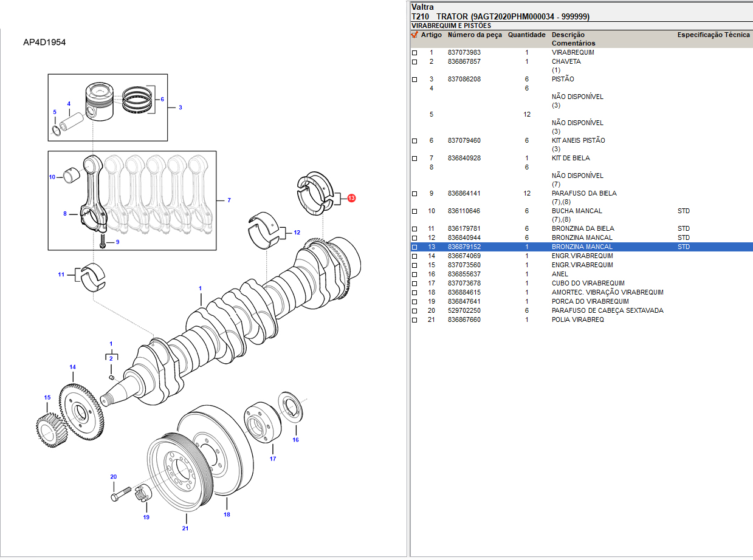The image size is (753, 560).
Task: Toggle checkbox for selected BRONZINA MANCAL row 13
Action: 414,247
